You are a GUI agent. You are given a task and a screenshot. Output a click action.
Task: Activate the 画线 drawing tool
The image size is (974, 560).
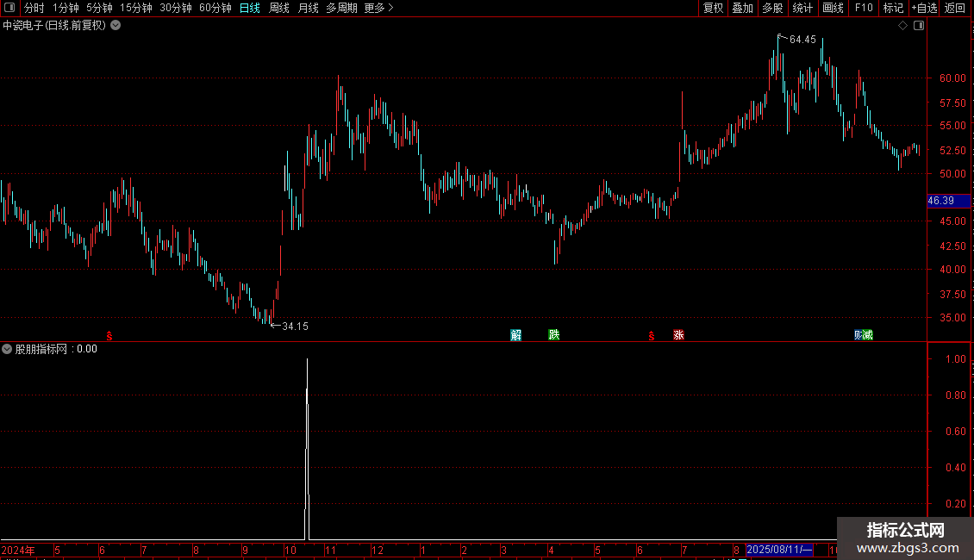point(833,8)
